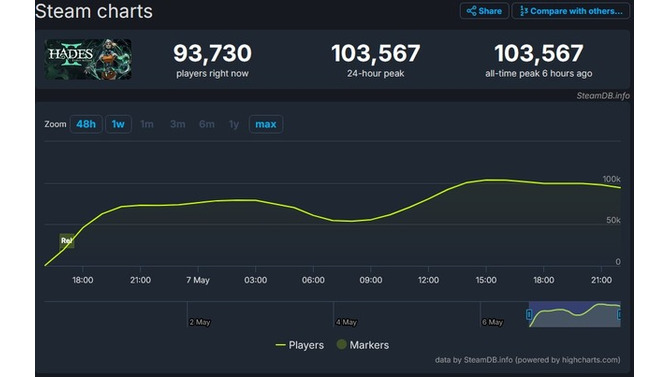Click the 100k y-axis label

point(611,179)
